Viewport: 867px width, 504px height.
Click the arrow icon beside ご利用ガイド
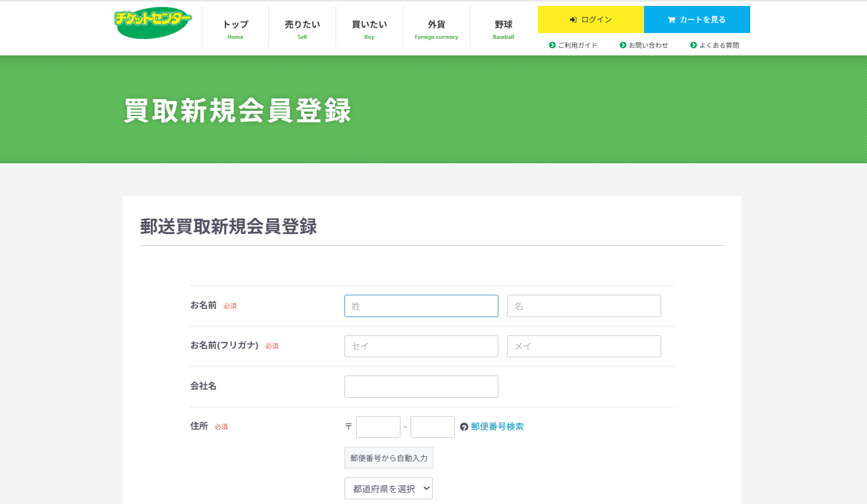point(552,45)
